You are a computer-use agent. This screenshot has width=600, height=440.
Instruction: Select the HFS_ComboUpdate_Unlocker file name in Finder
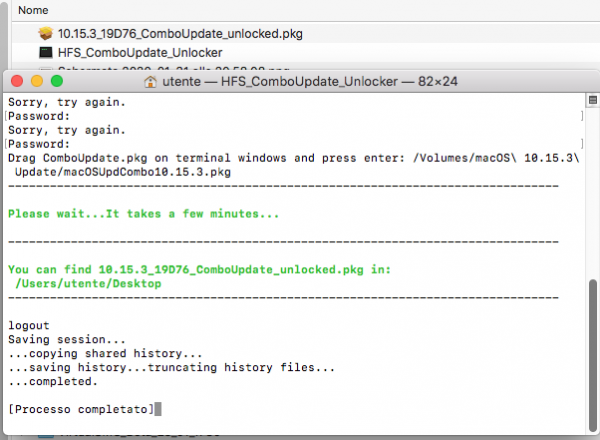140,52
